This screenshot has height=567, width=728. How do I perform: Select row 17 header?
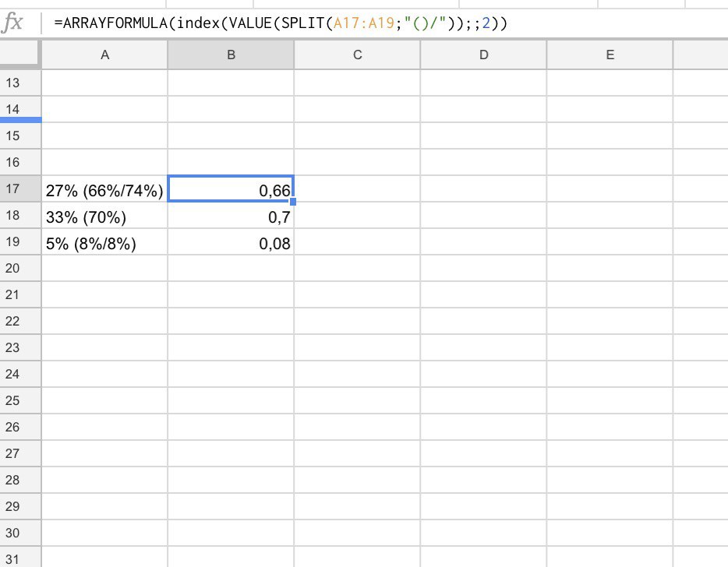pyautogui.click(x=20, y=188)
